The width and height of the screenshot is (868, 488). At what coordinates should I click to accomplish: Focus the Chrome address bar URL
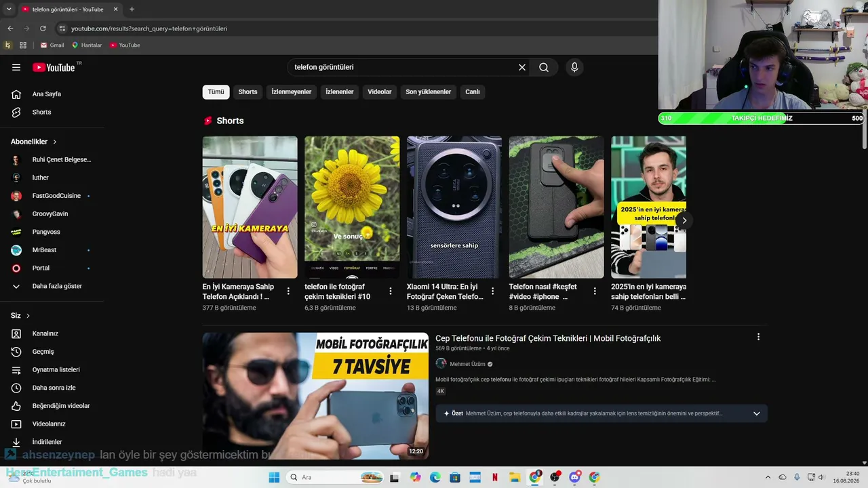[149, 28]
